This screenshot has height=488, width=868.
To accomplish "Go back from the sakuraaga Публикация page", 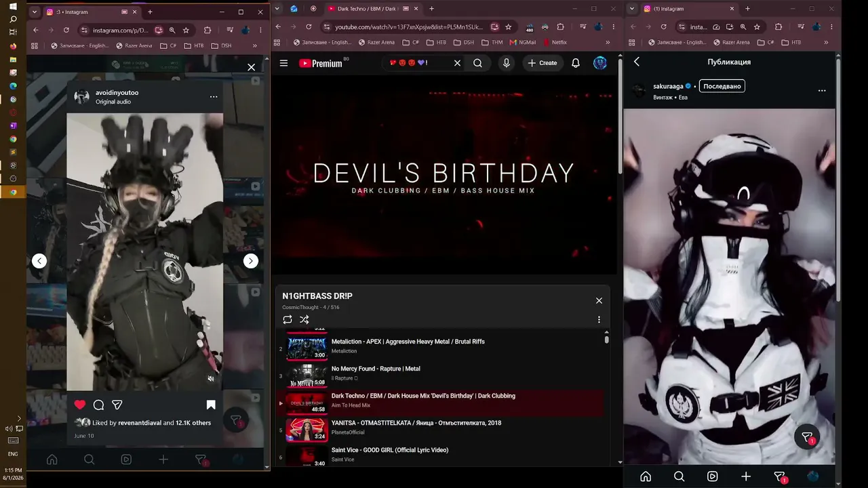I will click(x=637, y=62).
